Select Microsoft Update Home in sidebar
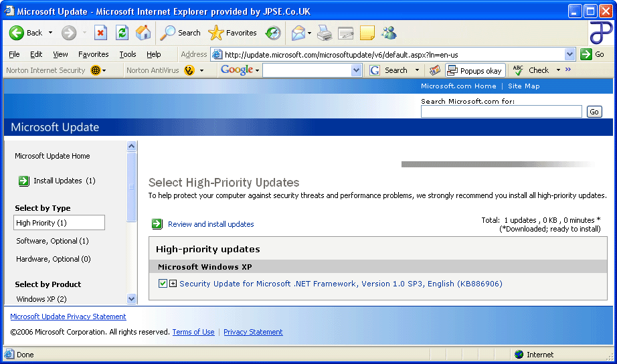The image size is (617, 364). [52, 156]
